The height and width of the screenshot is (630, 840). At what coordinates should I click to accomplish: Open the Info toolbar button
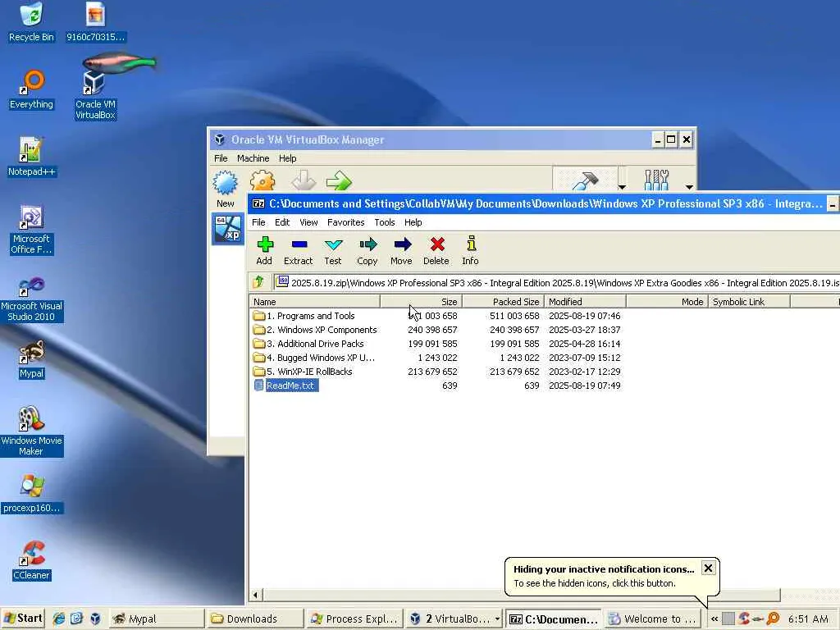click(470, 251)
